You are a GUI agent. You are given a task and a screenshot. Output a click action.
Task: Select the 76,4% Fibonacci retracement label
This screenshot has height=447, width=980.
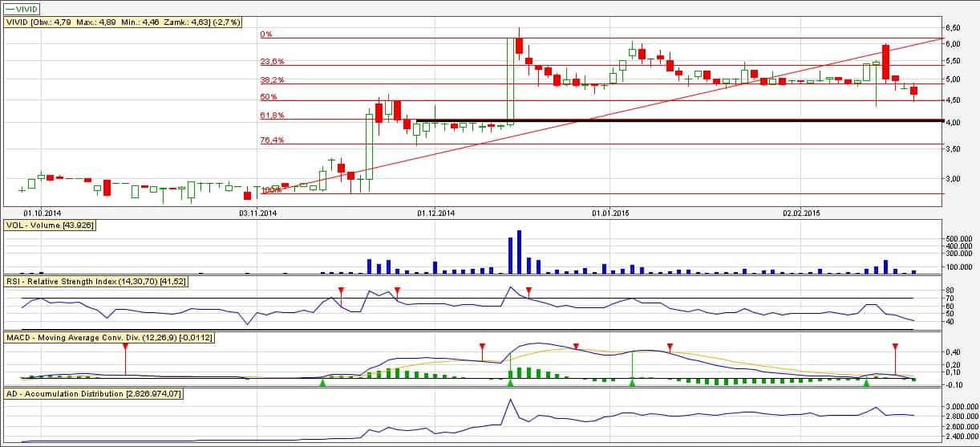point(272,140)
